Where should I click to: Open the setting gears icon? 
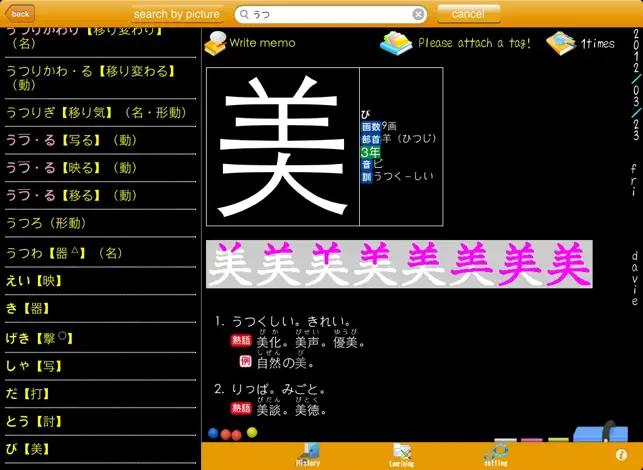(496, 455)
